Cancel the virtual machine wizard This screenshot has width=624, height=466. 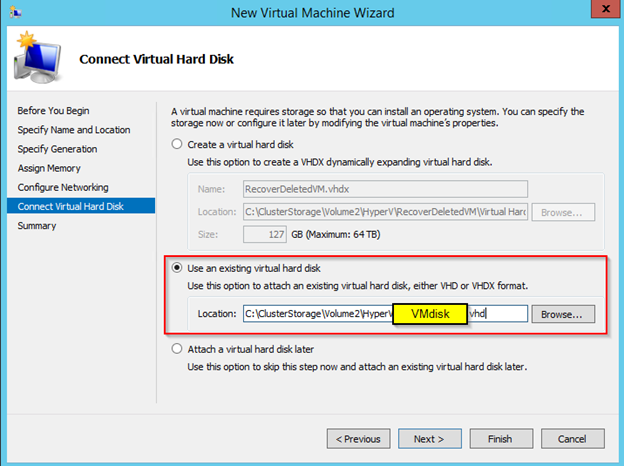click(571, 438)
